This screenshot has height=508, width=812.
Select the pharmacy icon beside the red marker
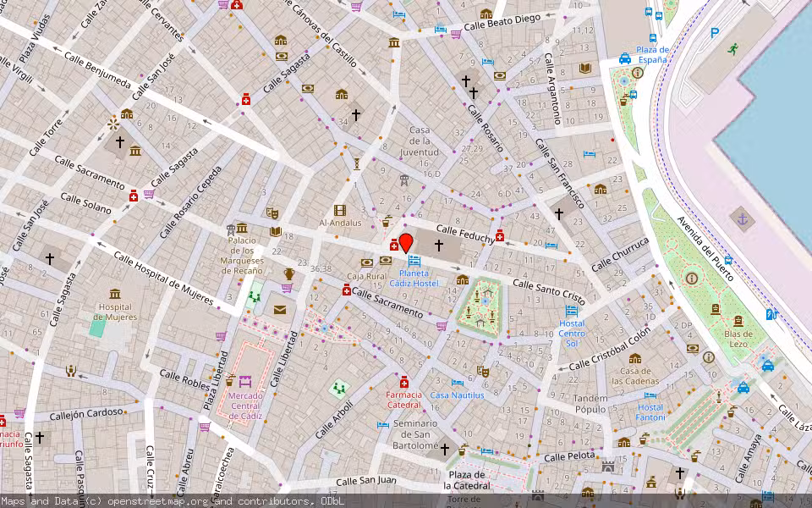pos(394,245)
